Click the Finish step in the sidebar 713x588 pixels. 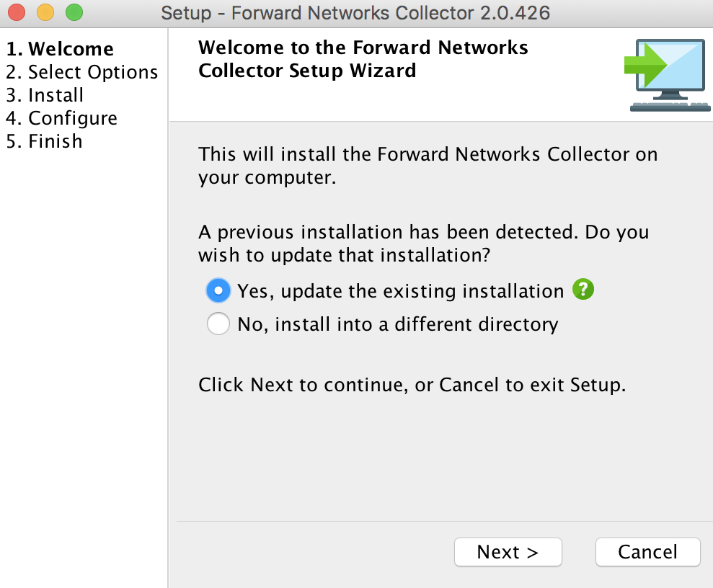45,141
